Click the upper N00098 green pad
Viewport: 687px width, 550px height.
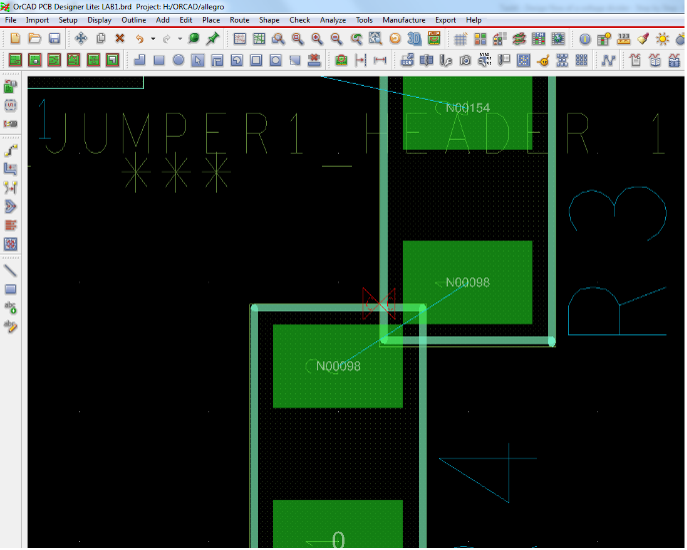(467, 282)
